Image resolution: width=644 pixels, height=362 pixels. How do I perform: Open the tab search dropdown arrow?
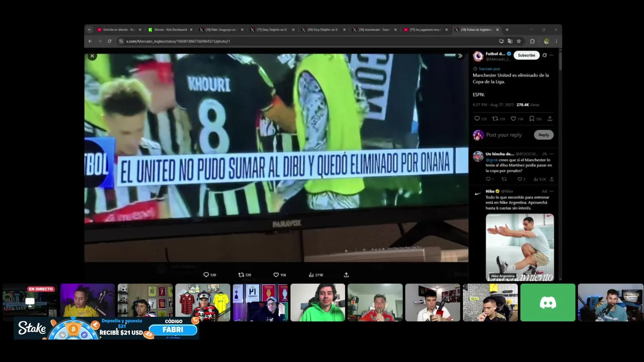pyautogui.click(x=90, y=30)
